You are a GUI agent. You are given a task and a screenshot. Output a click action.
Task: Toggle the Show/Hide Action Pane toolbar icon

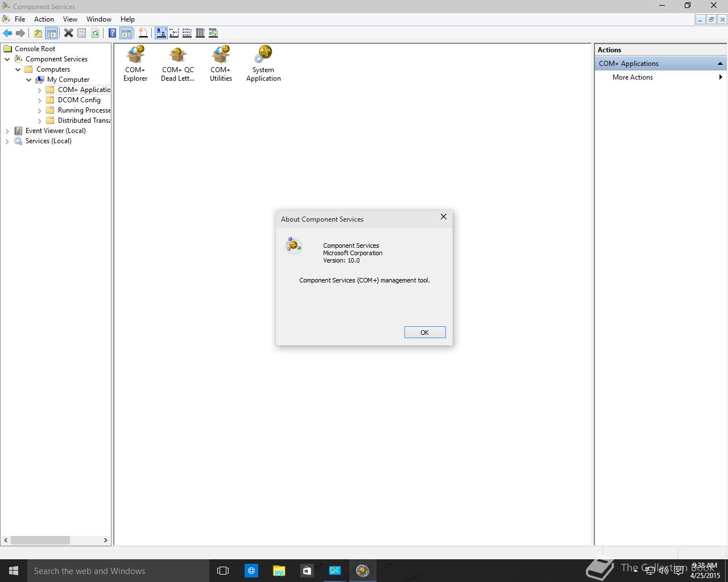coord(126,33)
